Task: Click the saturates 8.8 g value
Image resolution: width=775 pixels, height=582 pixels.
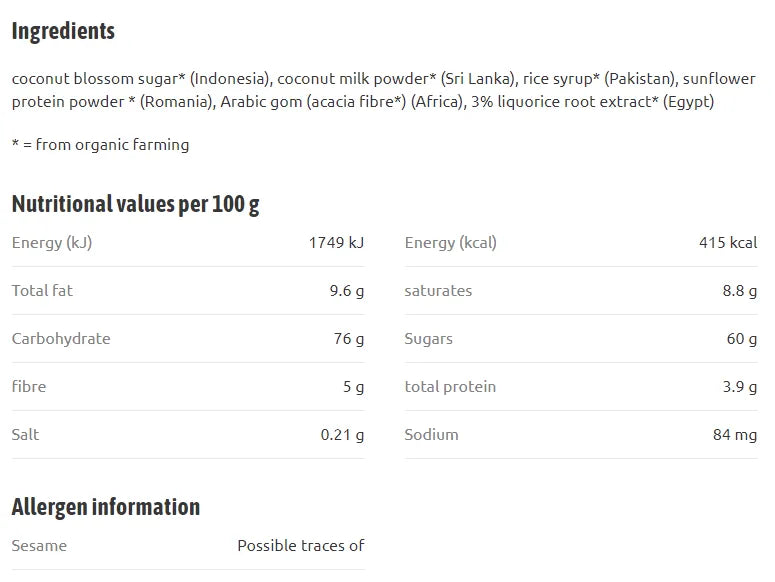Action: coord(740,291)
